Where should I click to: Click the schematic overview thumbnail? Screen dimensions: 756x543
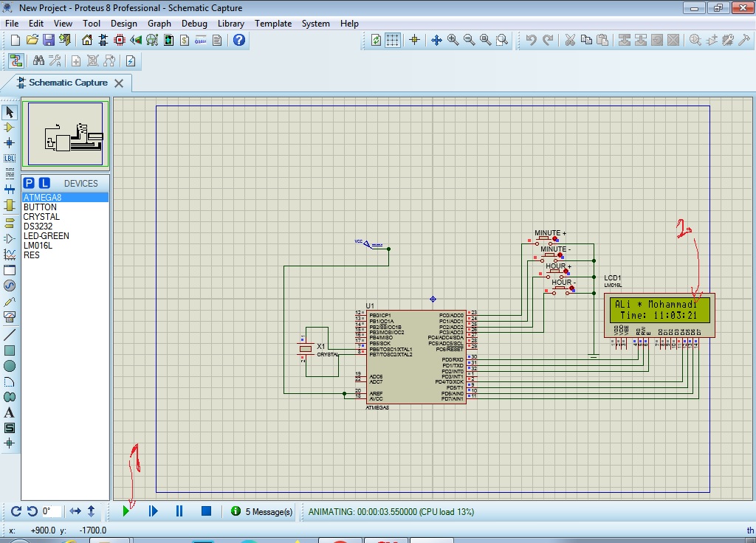coord(65,134)
